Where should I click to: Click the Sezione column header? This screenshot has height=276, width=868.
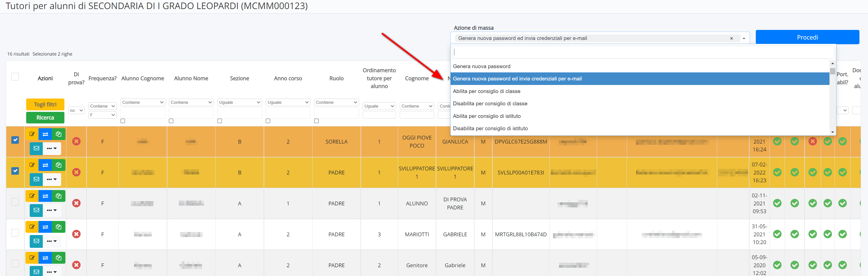point(240,78)
